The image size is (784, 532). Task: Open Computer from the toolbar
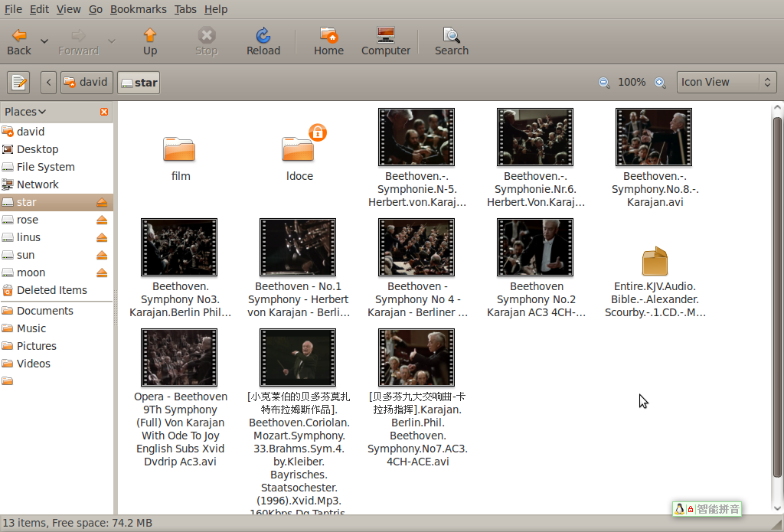(x=386, y=41)
